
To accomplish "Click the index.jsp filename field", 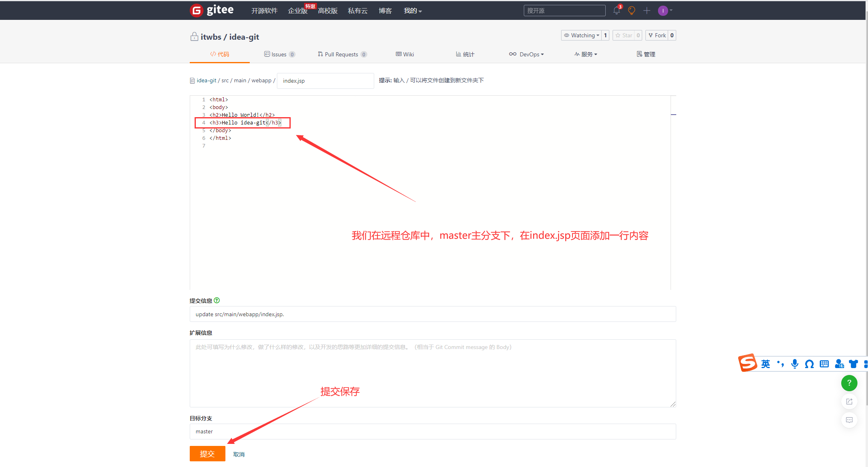I will [325, 81].
